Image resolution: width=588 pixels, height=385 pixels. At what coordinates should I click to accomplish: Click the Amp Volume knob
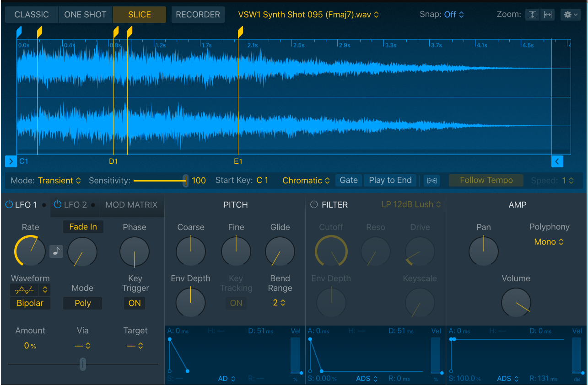pos(516,302)
